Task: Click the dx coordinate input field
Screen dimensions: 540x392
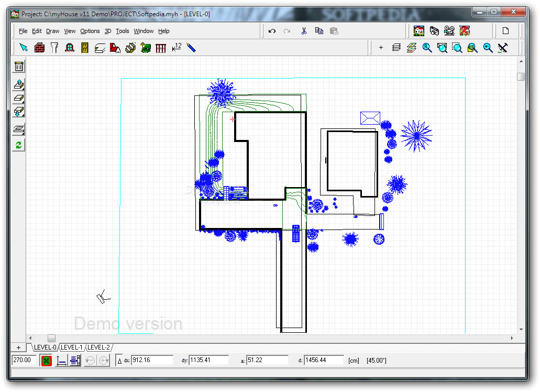Action: pos(152,361)
